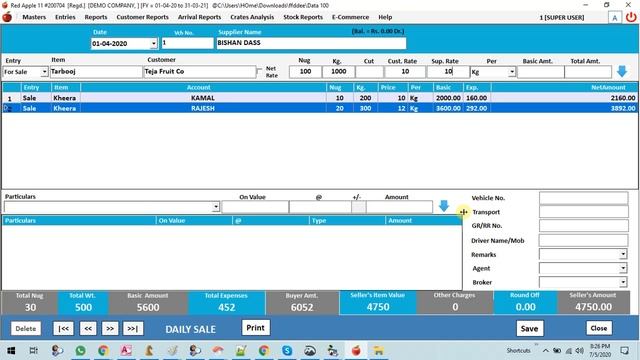The image size is (640, 360).
Task: Open the Entries menu
Action: [x=65, y=17]
